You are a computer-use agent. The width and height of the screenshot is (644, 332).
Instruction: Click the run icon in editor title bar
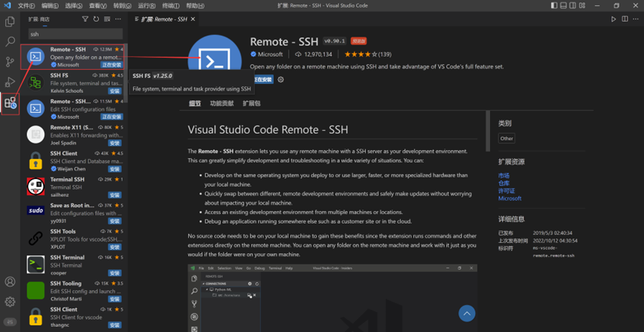point(614,19)
